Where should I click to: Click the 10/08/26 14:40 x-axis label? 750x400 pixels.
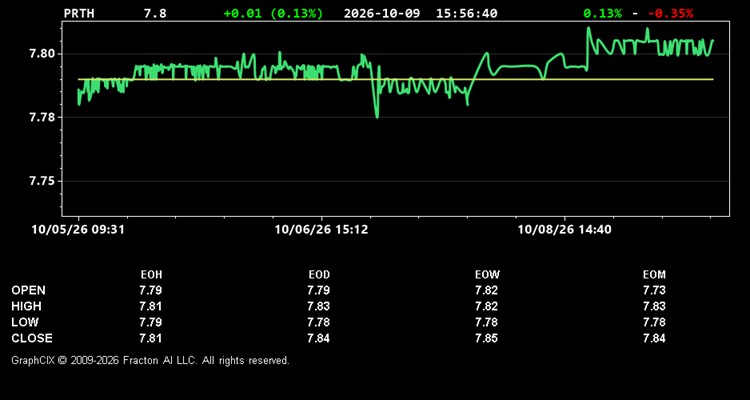point(564,230)
